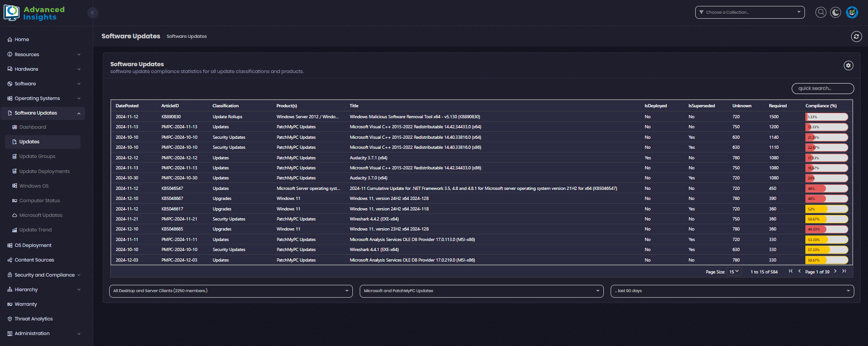
Task: Collapse the sidebar with the arrow button
Action: (x=92, y=13)
